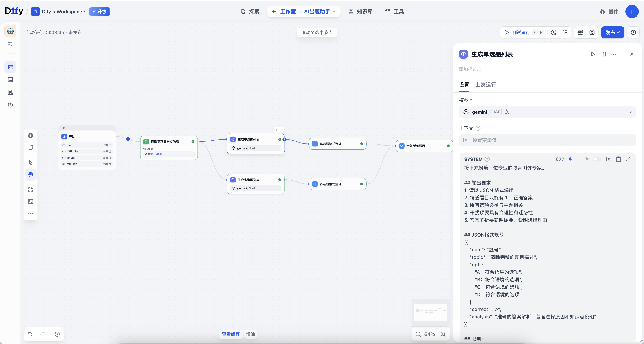
Task: Click the prompt generator sparkle icon
Action: 570,159
